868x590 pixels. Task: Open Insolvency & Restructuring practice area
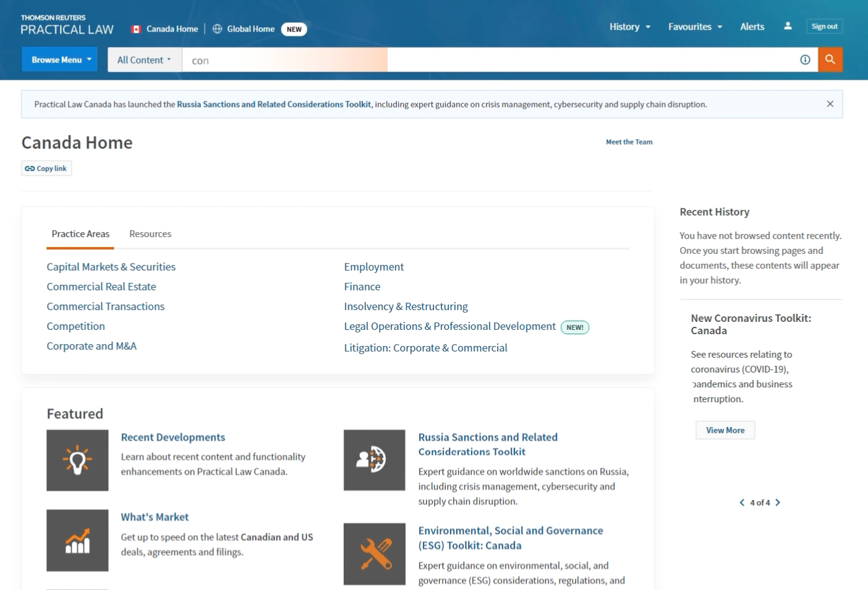pos(406,306)
